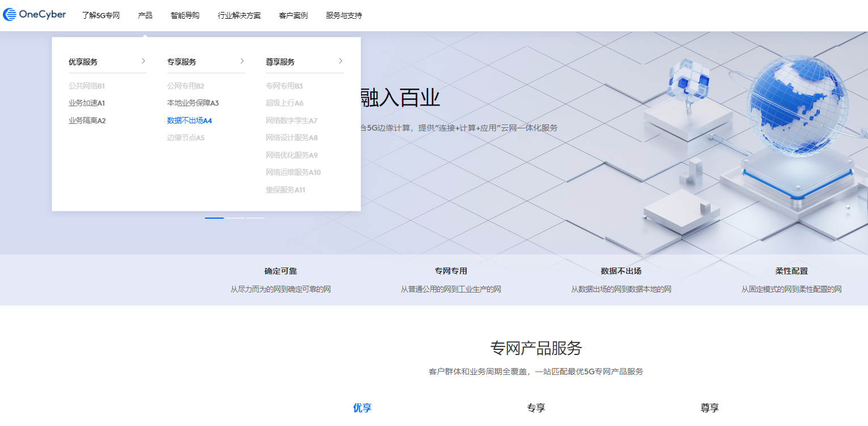This screenshot has height=426, width=868.
Task: Select 业务加速A1 service link
Action: pos(87,103)
